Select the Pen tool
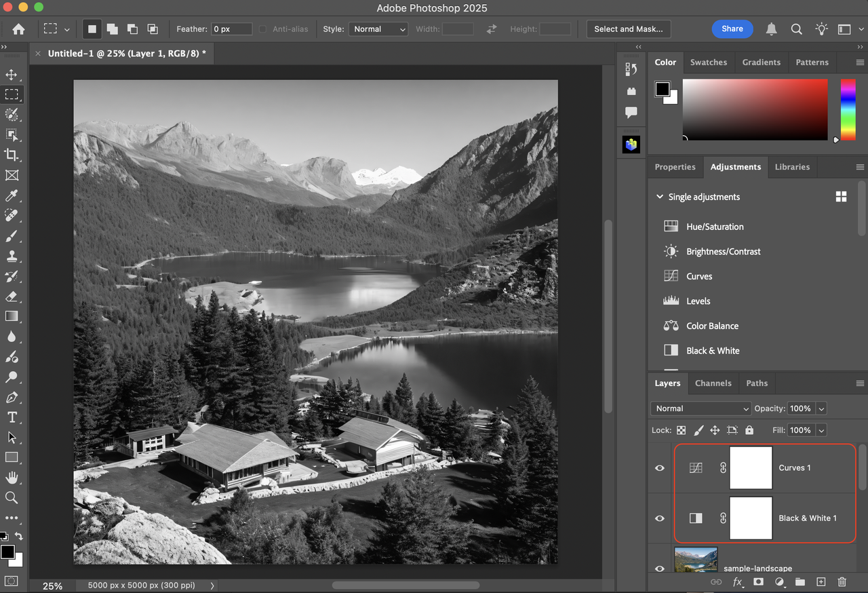The image size is (868, 593). pyautogui.click(x=12, y=397)
